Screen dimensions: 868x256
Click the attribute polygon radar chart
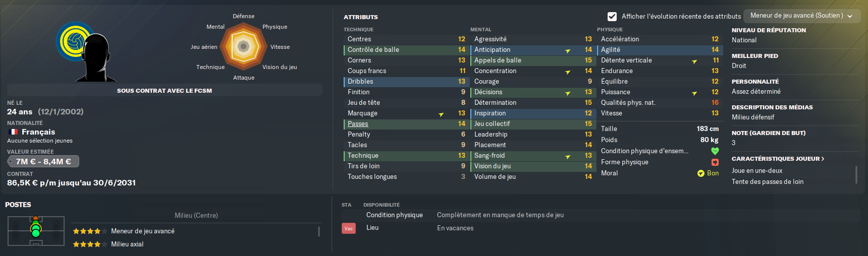[243, 46]
